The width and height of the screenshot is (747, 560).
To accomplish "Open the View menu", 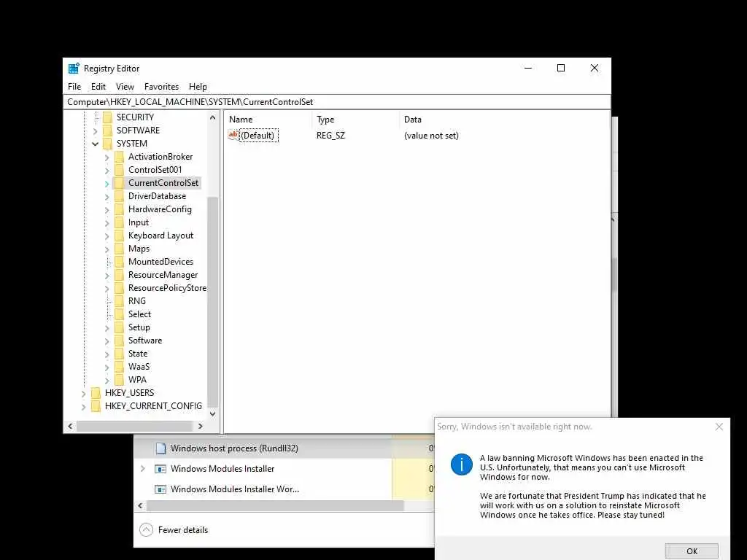I will [125, 87].
